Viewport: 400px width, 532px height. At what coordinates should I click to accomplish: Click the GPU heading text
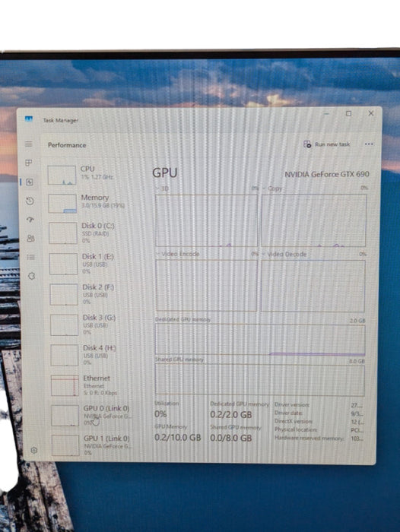pos(165,173)
